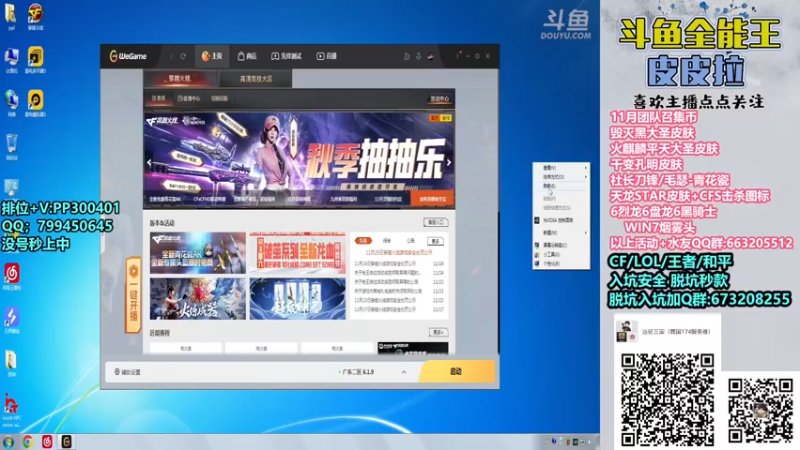Image resolution: width=800 pixels, height=450 pixels.
Task: Open the user avatar in WeGame's title bar
Action: 431,56
